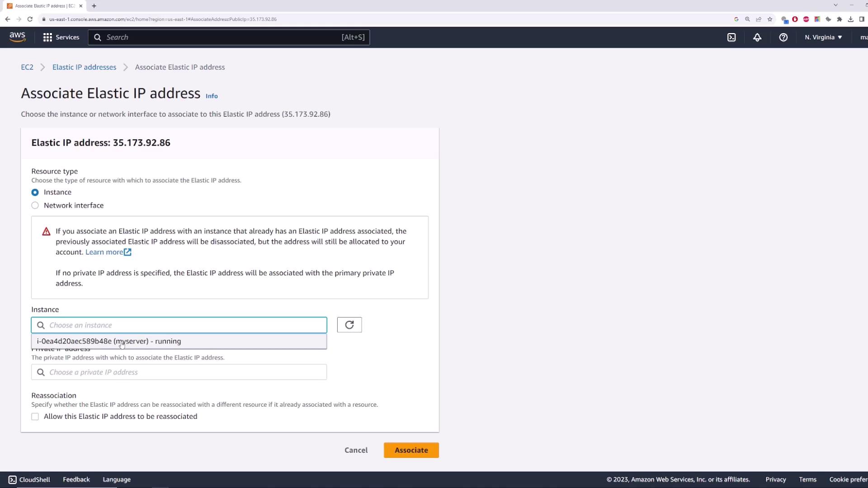Image resolution: width=868 pixels, height=488 pixels.
Task: Select Network interface resource type
Action: click(35, 206)
